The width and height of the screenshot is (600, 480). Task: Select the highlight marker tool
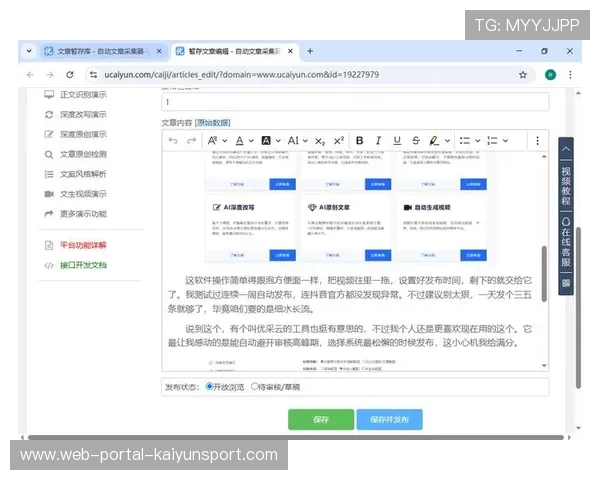point(434,141)
